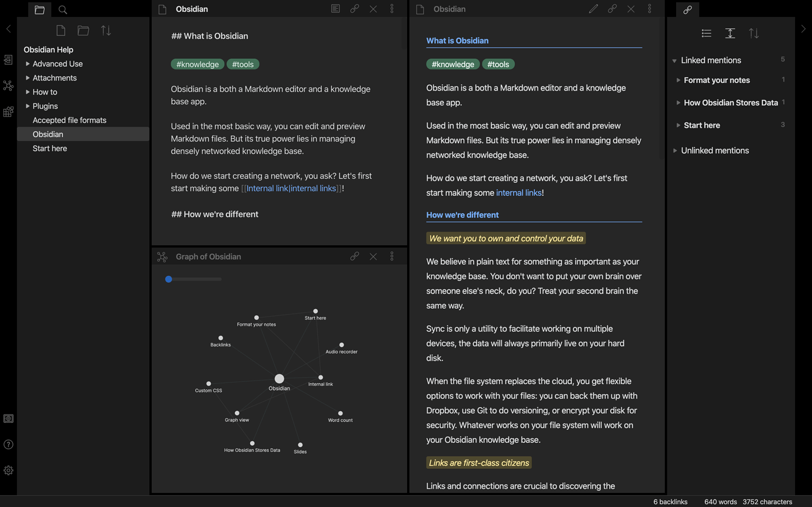
Task: Open markdown format importer ribbon icon
Action: coord(8,112)
